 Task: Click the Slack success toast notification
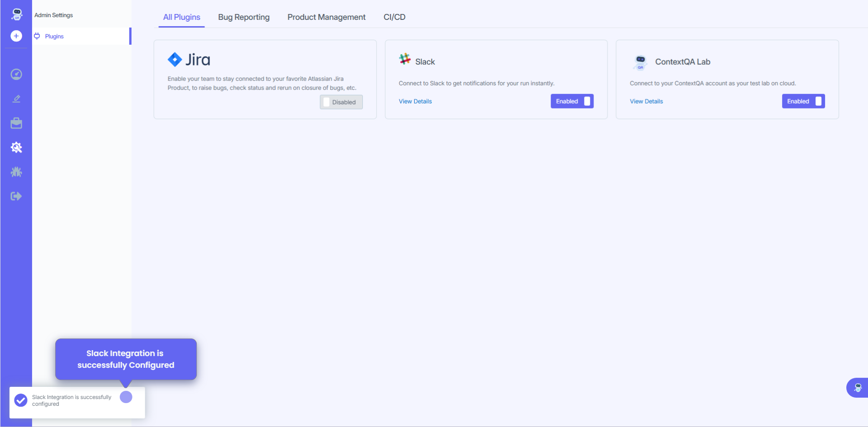71,401
